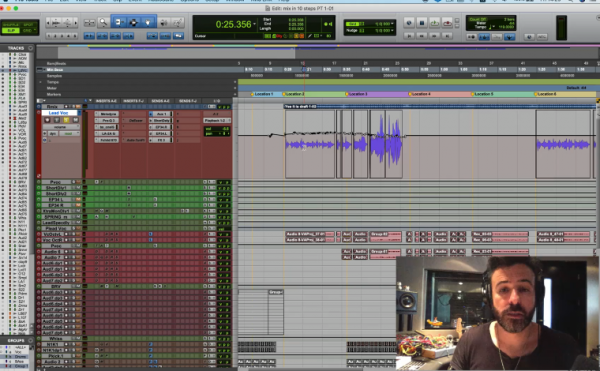The height and width of the screenshot is (371, 600).
Task: Select the Zoomer (magnifying glass) tool
Action: [x=103, y=23]
